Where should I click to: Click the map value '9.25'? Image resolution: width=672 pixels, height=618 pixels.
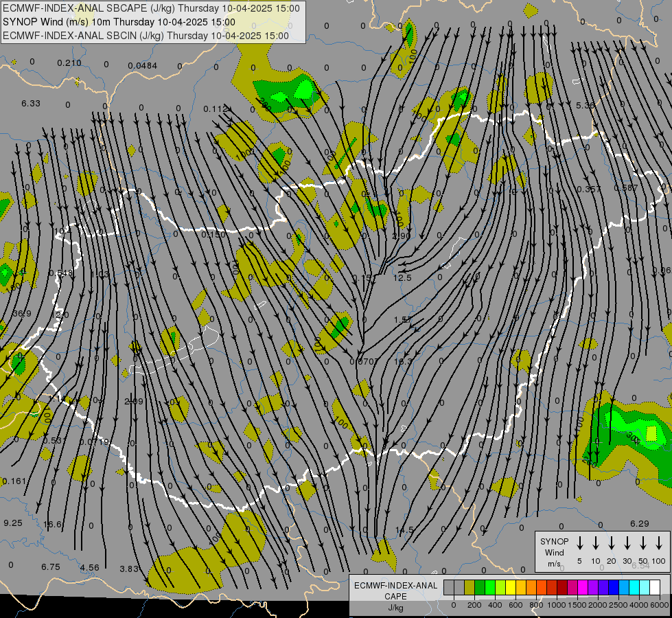coord(13,523)
